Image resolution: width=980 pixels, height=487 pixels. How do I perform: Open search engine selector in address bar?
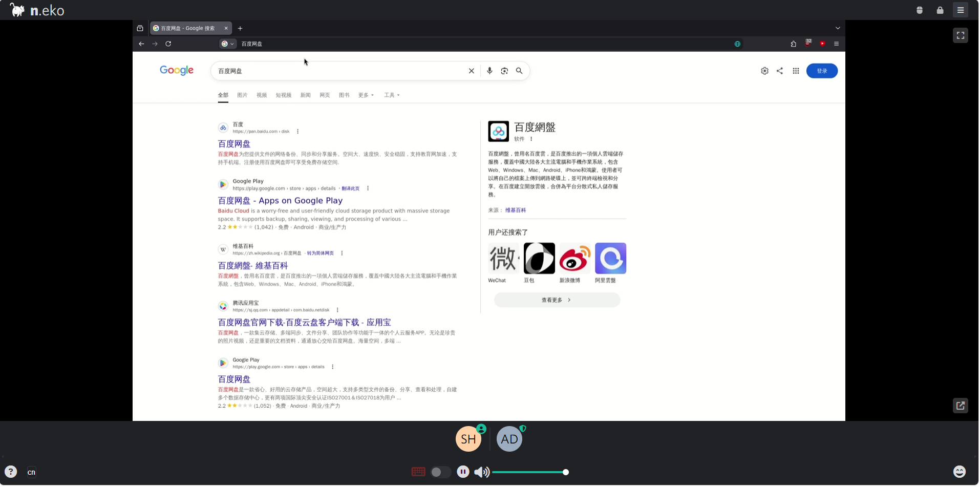[227, 44]
